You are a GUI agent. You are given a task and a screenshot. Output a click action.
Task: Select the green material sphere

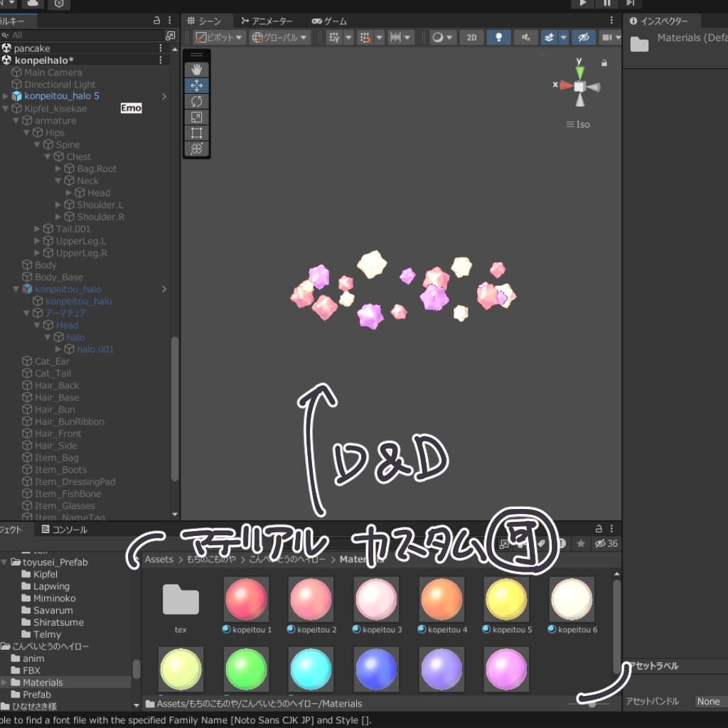(246, 669)
